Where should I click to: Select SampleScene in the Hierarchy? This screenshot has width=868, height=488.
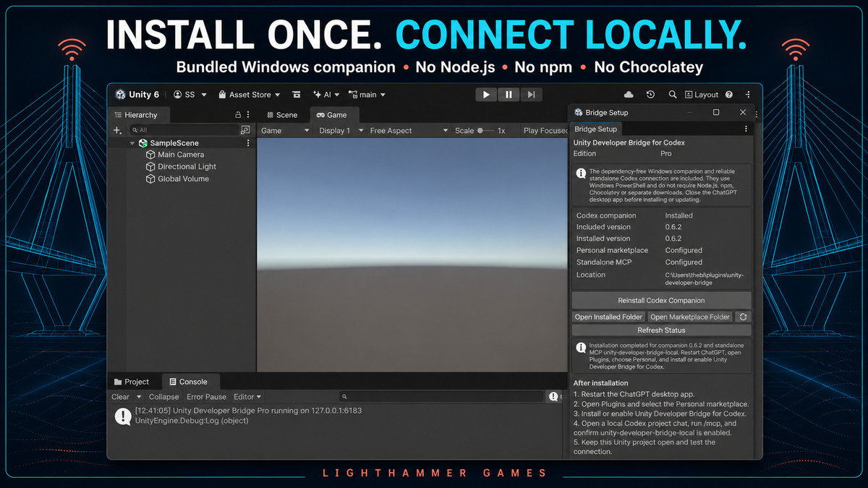(174, 143)
